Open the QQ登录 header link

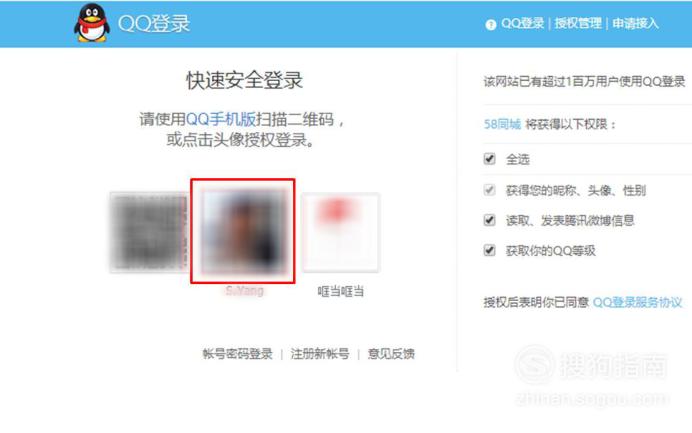pyautogui.click(x=523, y=23)
